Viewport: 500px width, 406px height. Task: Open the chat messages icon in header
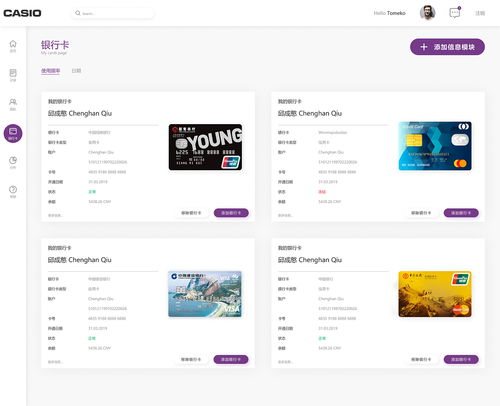coord(455,13)
